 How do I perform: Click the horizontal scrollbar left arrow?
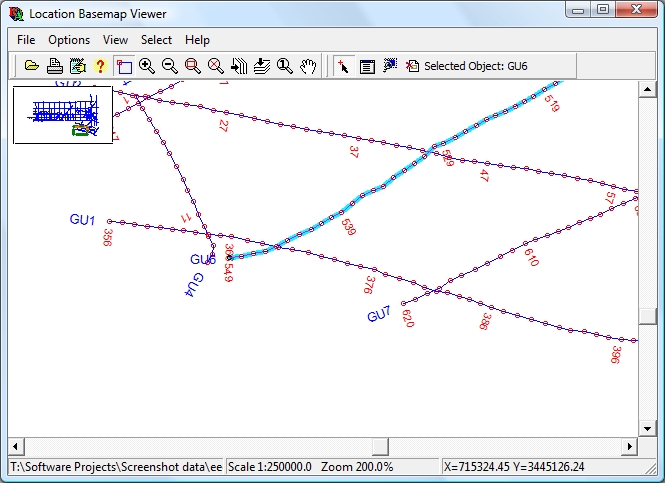click(16, 446)
